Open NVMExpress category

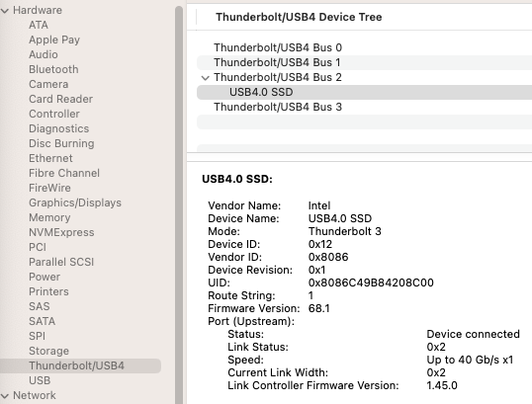coord(61,232)
